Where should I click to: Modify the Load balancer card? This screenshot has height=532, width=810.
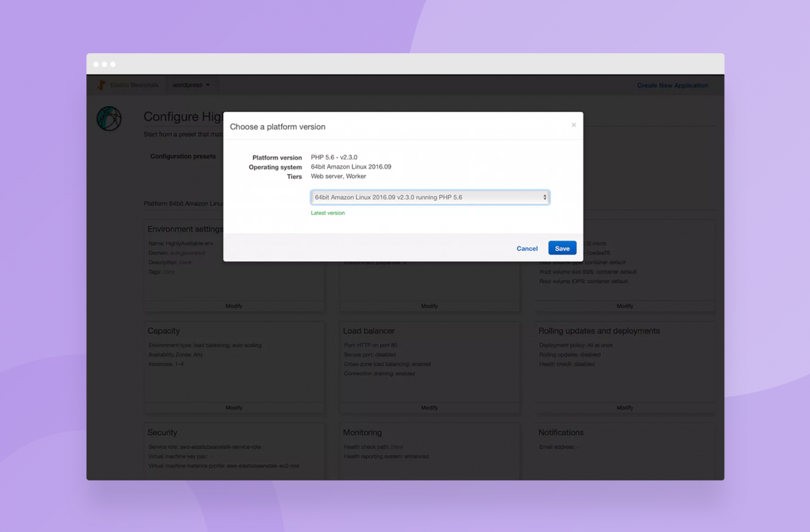[429, 408]
